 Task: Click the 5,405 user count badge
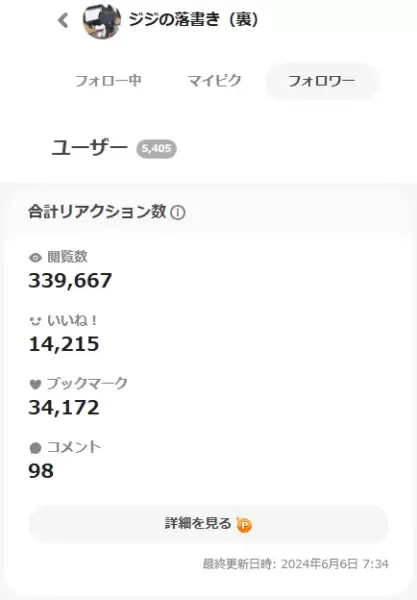[156, 148]
